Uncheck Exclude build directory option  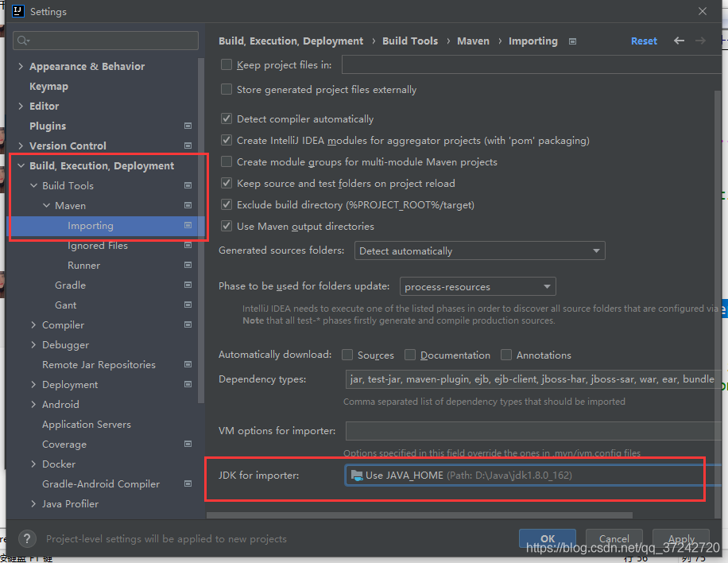tap(227, 204)
